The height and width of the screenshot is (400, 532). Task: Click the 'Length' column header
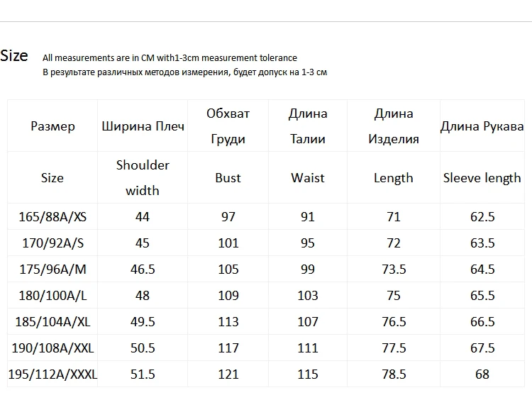point(394,178)
